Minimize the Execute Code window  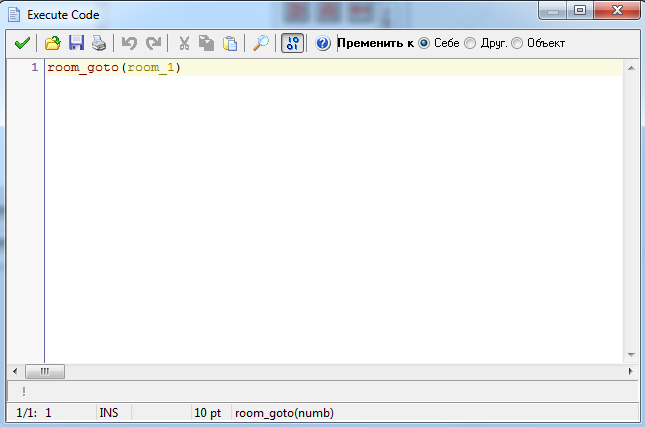[x=553, y=10]
